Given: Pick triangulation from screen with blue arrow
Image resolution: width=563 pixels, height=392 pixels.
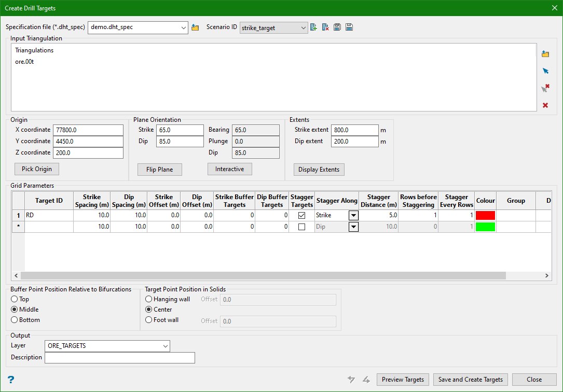Looking at the screenshot, I should [x=545, y=71].
